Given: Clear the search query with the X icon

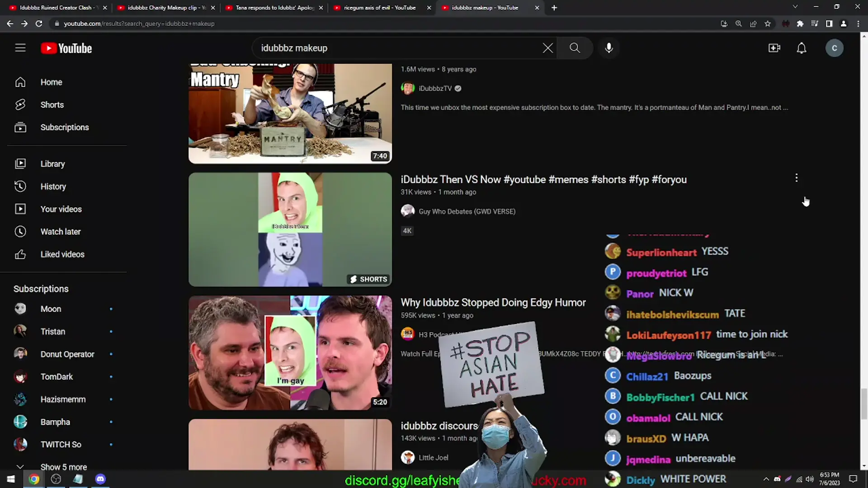Looking at the screenshot, I should (x=547, y=48).
